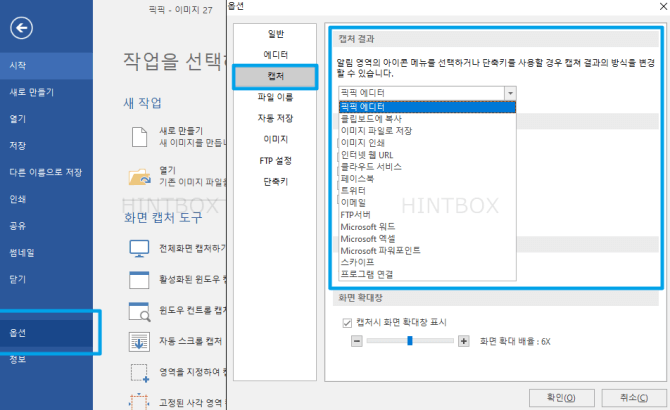
Task: Click the active window capture icon
Action: pyautogui.click(x=139, y=280)
